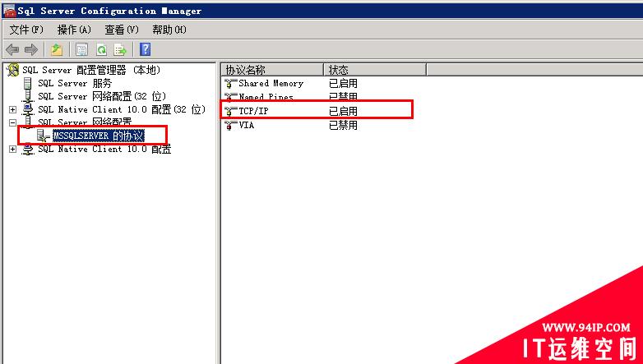Viewport: 643px width, 364px height.
Task: Click the Export list toolbar icon
Action: [121, 50]
